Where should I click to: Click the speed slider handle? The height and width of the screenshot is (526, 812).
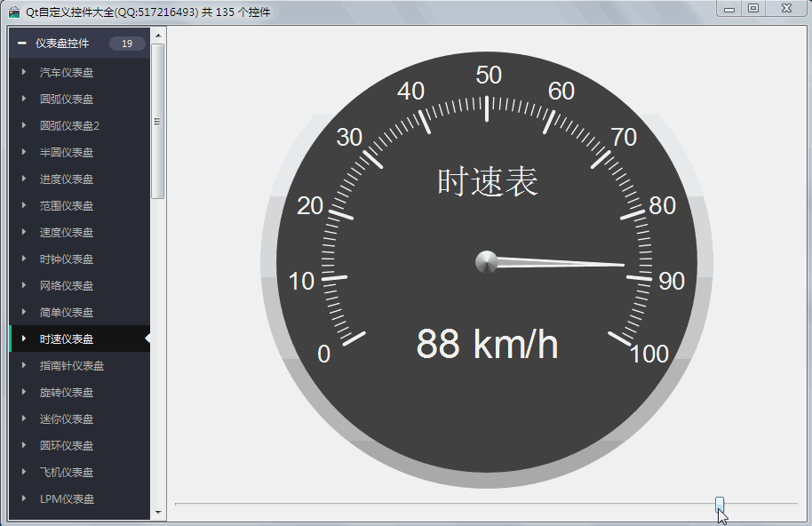tap(720, 505)
